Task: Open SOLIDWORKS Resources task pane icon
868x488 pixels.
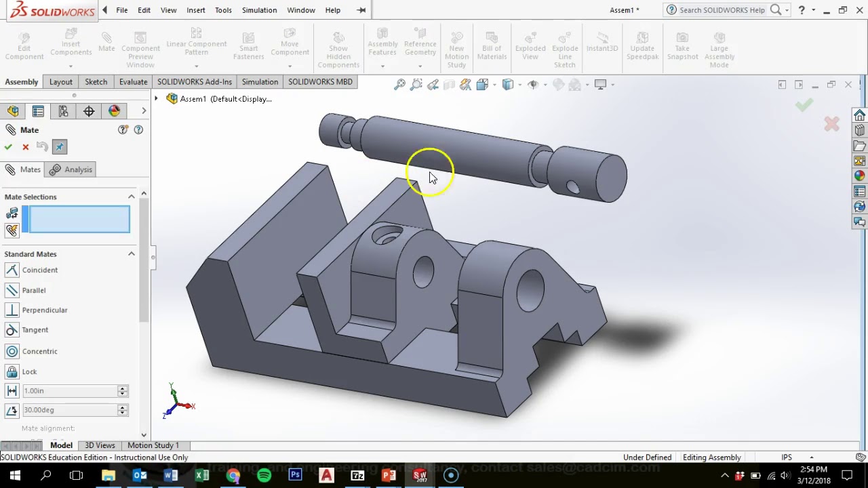Action: pos(860,115)
